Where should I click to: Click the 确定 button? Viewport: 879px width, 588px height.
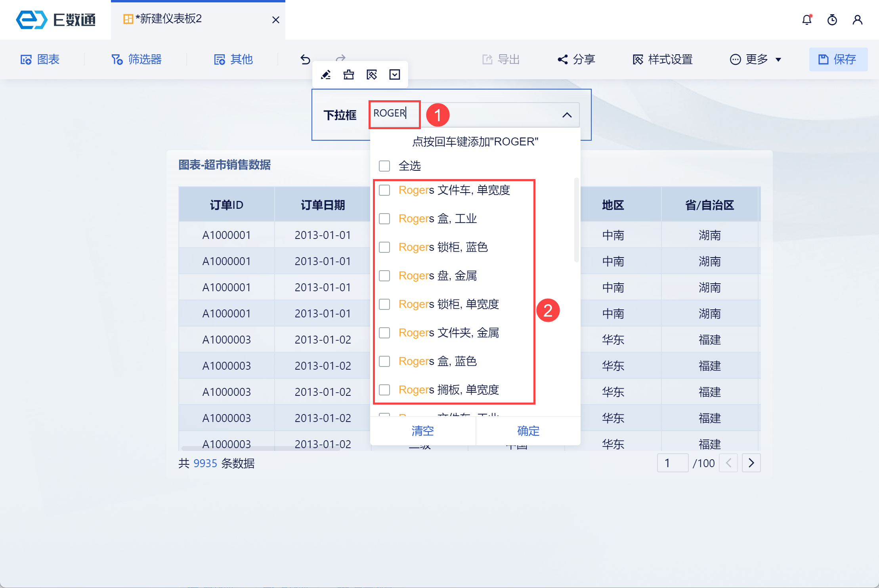[528, 431]
